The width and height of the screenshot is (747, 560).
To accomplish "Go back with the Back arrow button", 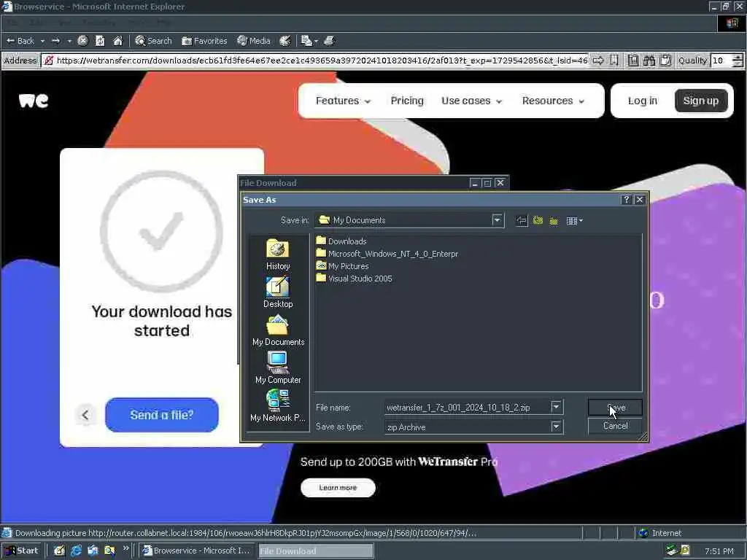I will (x=20, y=41).
